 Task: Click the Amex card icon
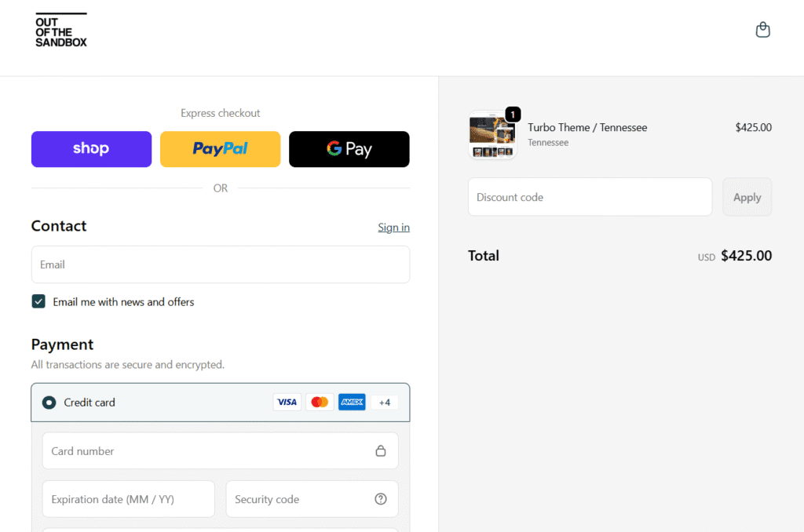pyautogui.click(x=352, y=402)
